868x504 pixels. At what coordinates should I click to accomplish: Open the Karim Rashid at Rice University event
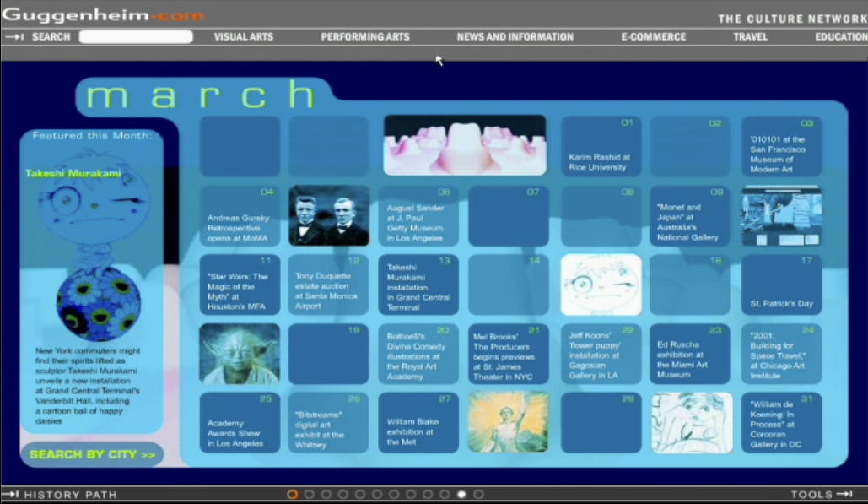(x=601, y=147)
